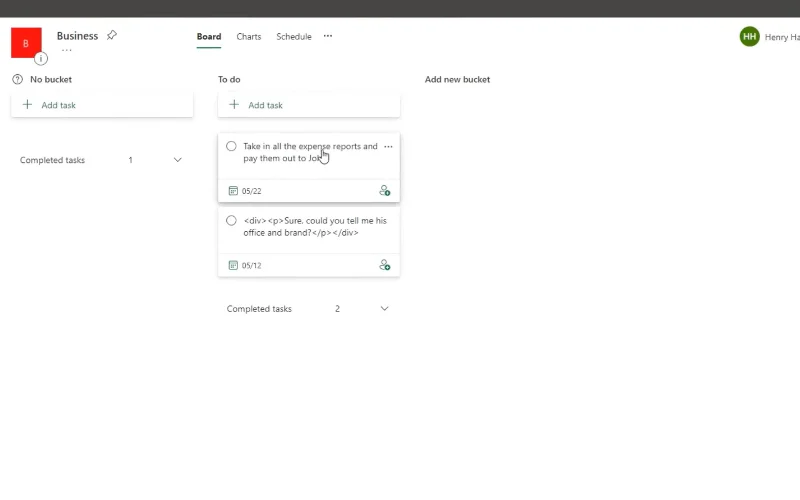Pin the Business plan
Image resolution: width=800 pixels, height=500 pixels.
[x=112, y=35]
